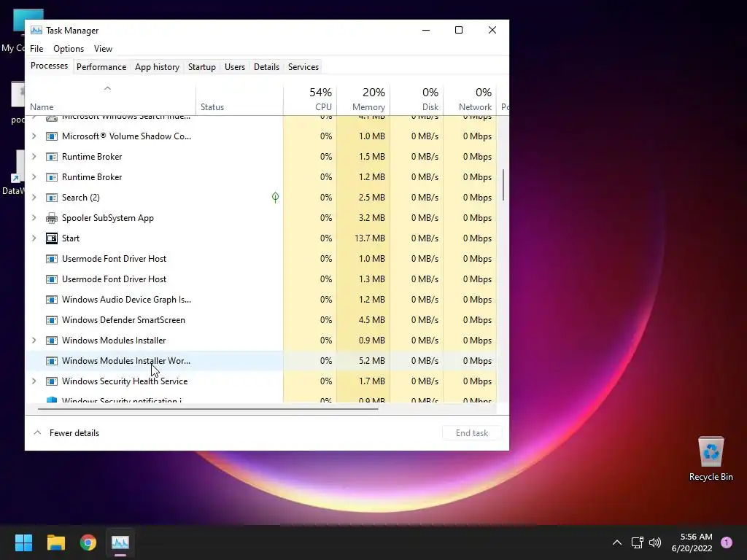Sort processes by Network column
The height and width of the screenshot is (560, 747).
471,99
